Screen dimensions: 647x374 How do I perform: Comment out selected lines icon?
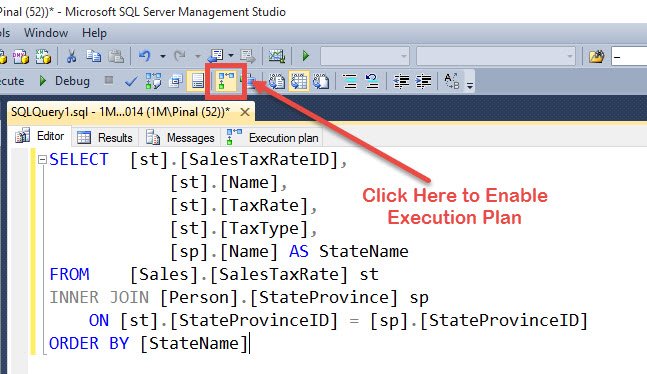pyautogui.click(x=350, y=81)
